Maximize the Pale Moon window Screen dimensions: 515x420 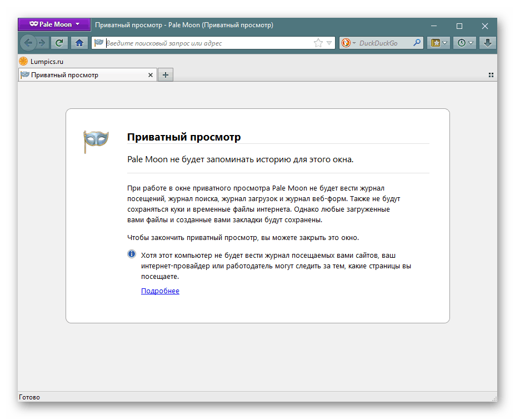(459, 26)
